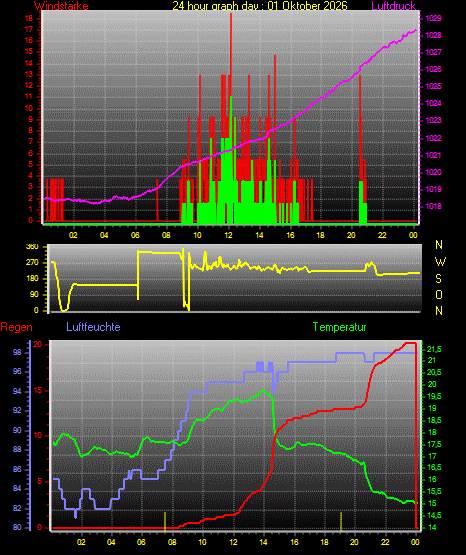Click temperature value 21,5 on green axis
The width and height of the screenshot is (466, 555).
(434, 350)
